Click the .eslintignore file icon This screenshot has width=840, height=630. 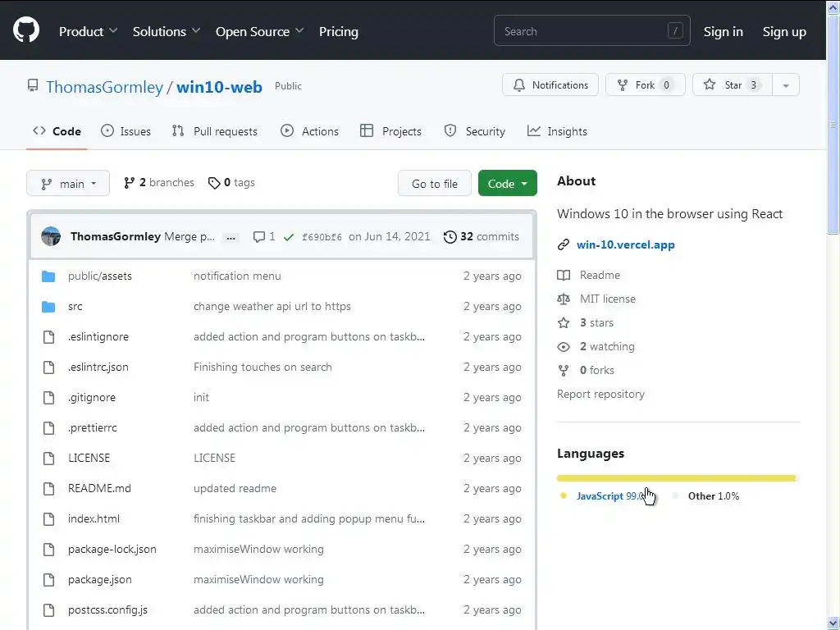point(48,337)
